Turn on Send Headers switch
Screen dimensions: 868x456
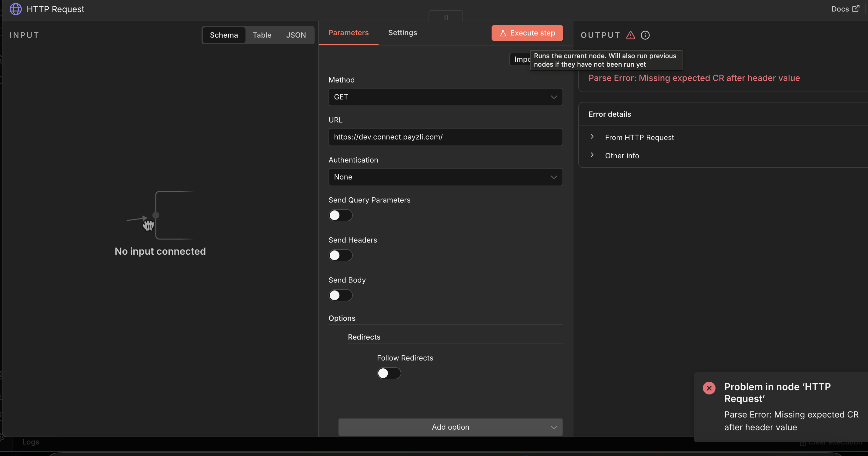pos(340,256)
